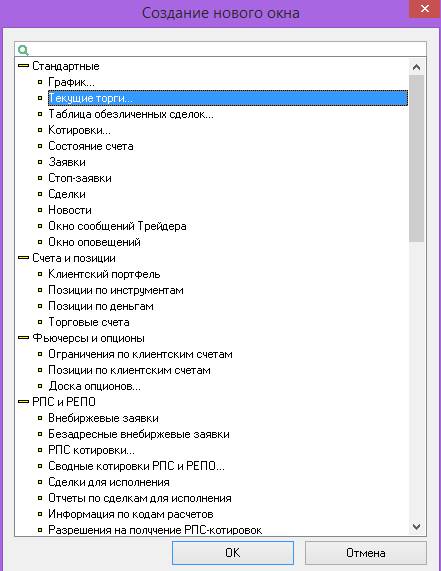Viewport: 441px width, 571px height.
Task: Confirm with the OK button
Action: click(x=233, y=553)
